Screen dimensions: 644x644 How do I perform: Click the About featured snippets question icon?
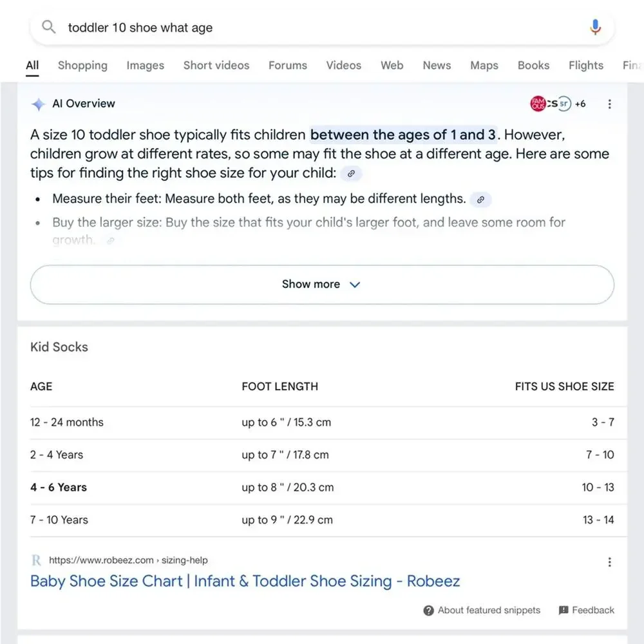428,611
